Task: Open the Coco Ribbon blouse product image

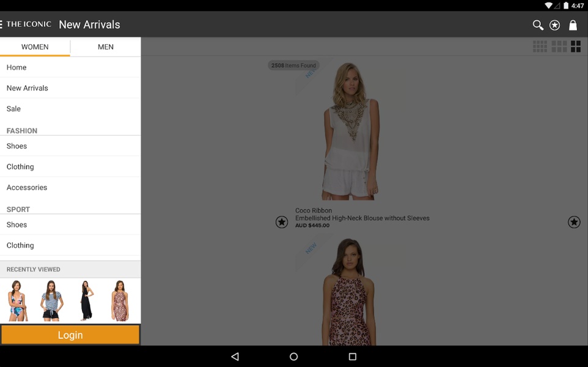Action: coord(351,132)
